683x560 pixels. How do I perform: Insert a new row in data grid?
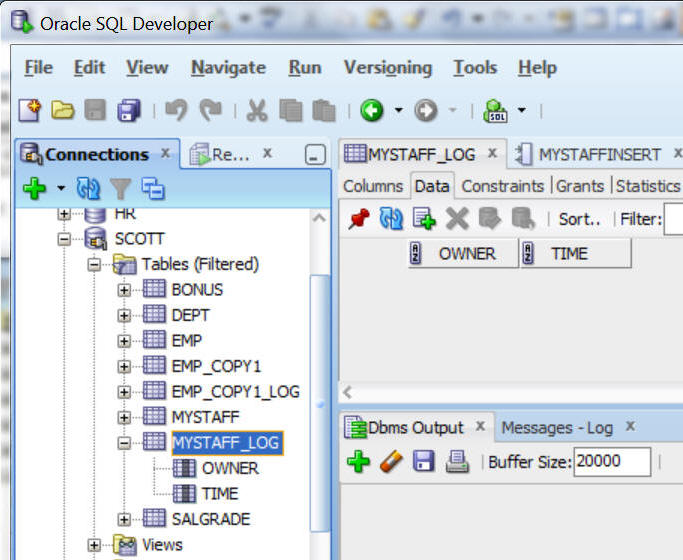[x=424, y=219]
